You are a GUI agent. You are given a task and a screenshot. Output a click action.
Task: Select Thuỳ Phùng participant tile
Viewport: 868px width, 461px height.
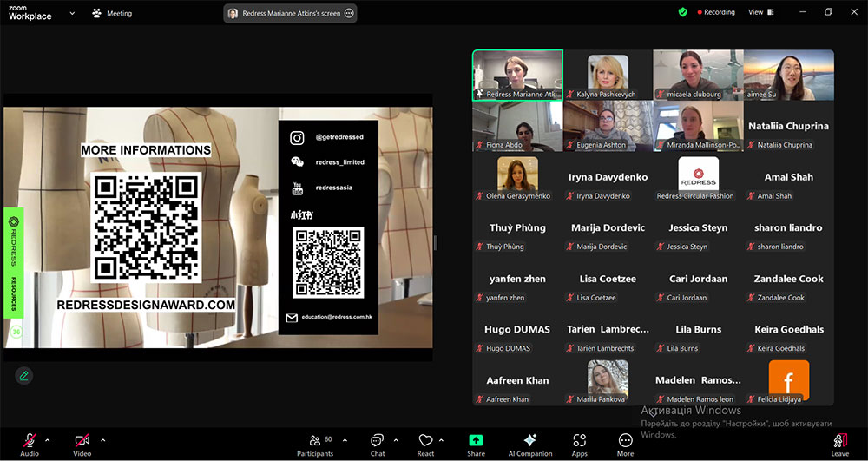pos(517,228)
